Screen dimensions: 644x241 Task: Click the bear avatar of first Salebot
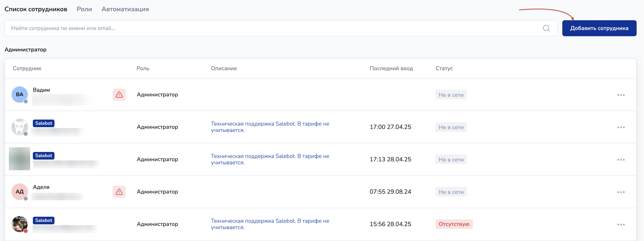(19, 127)
